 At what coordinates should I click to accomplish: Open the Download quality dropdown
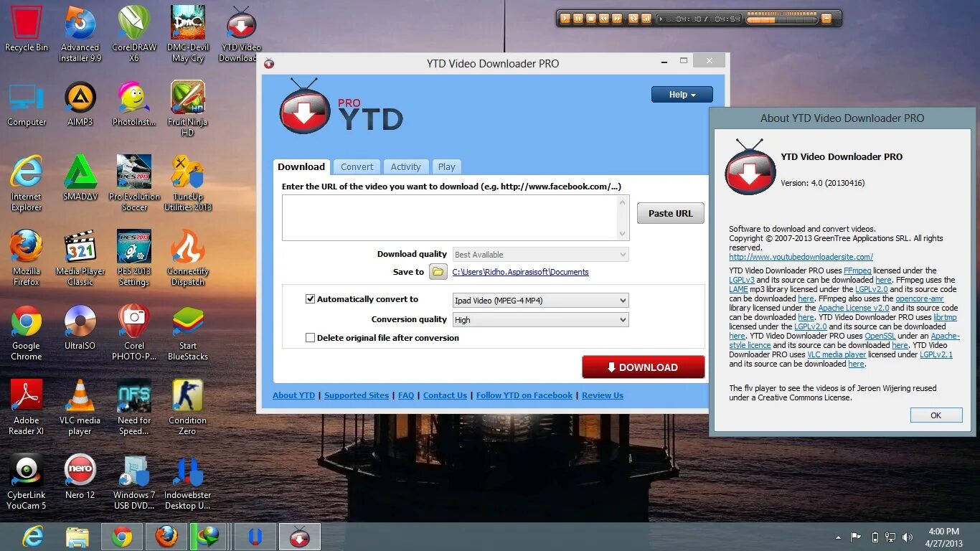pos(541,255)
